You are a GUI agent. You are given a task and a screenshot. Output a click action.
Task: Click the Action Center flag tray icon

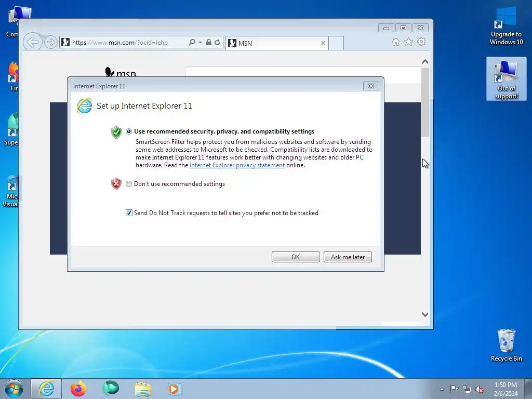point(454,389)
